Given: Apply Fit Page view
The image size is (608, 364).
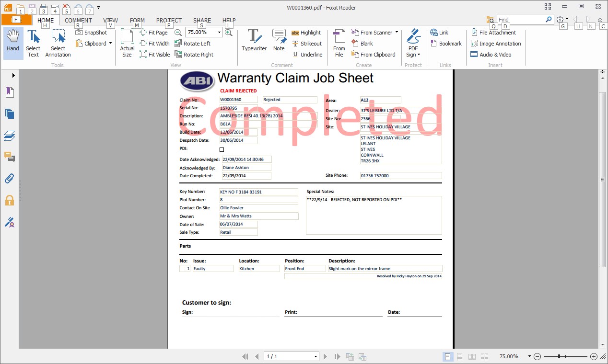Looking at the screenshot, I should [x=154, y=33].
